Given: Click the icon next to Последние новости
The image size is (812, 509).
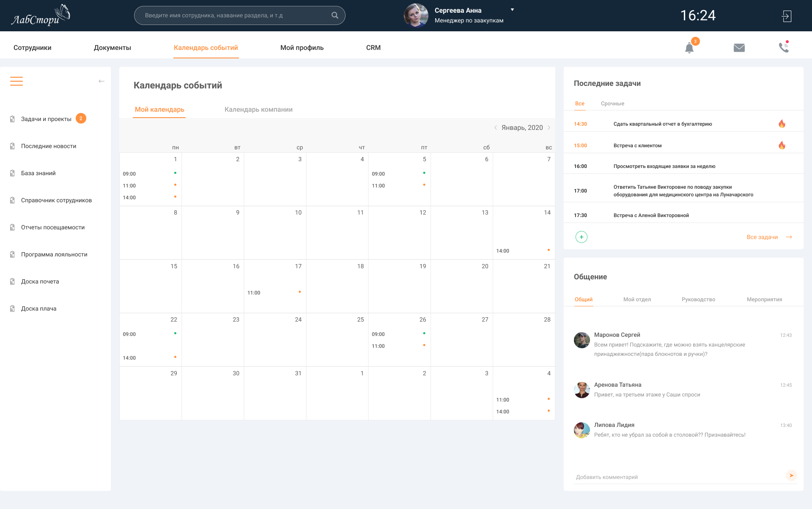Looking at the screenshot, I should click(x=12, y=146).
